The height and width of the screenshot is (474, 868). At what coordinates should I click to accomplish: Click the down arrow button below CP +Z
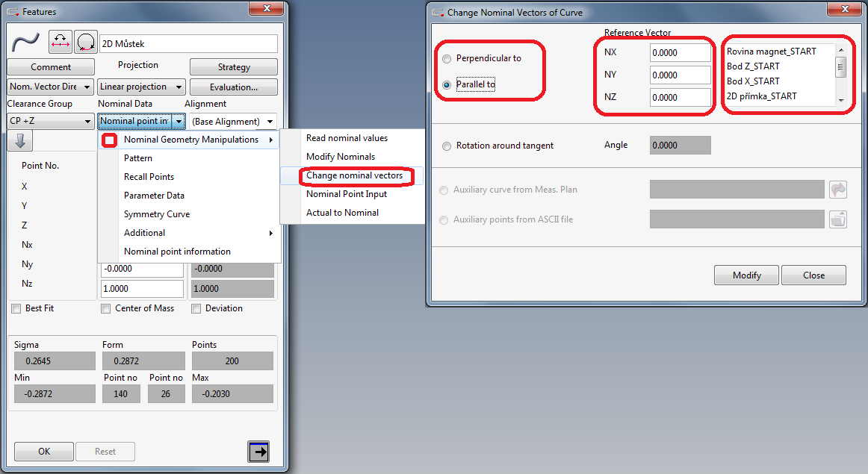coord(20,140)
